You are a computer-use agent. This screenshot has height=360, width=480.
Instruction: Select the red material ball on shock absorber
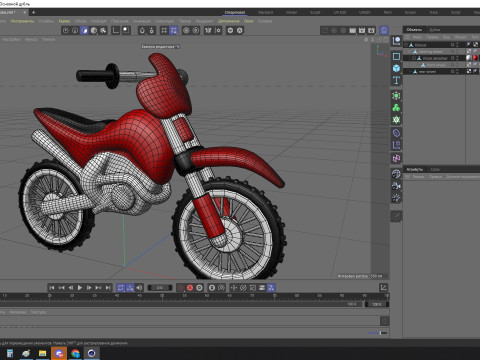[475, 58]
